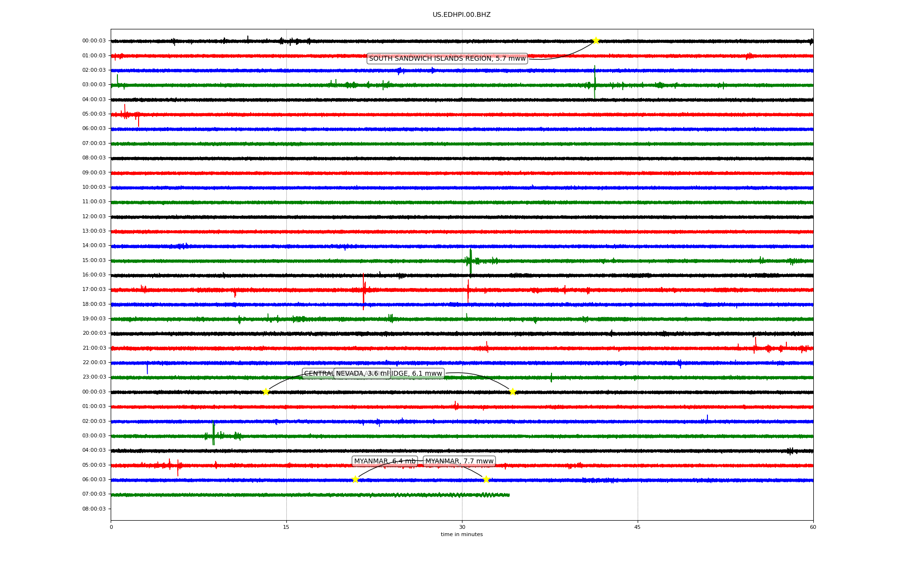Image resolution: width=924 pixels, height=578 pixels.
Task: Select the South Sandwich Islands Region 5.7 label
Action: point(447,59)
